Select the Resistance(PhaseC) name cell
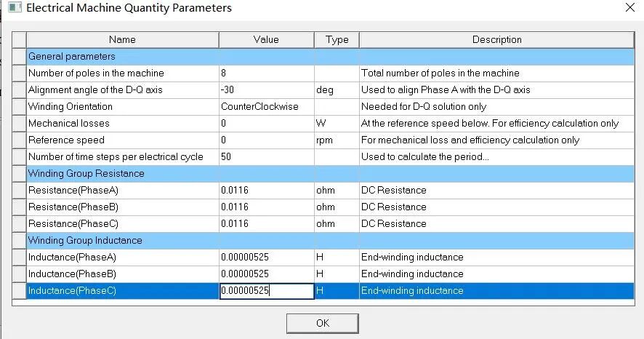This screenshot has width=644, height=339. [x=123, y=224]
